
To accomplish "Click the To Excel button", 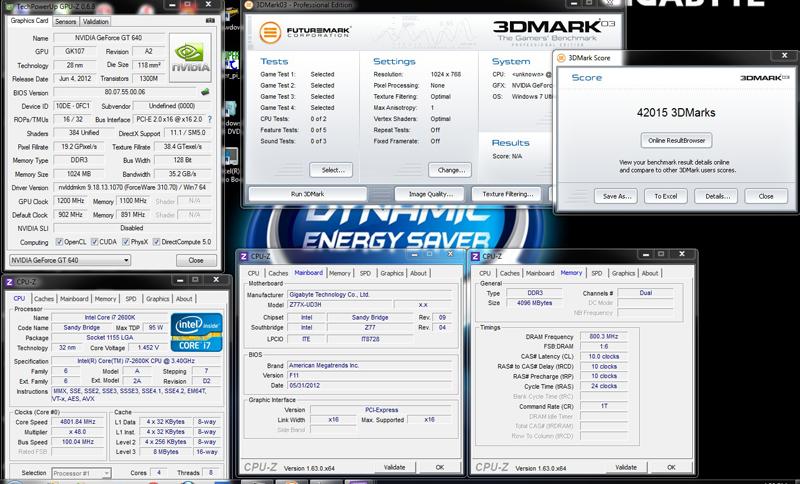I will (666, 196).
